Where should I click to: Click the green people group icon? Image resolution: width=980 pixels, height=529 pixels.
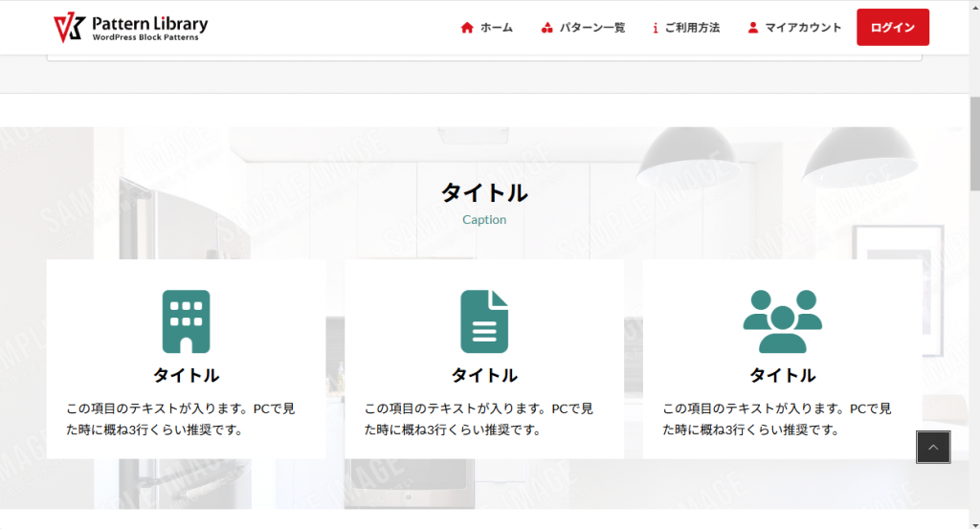782,321
